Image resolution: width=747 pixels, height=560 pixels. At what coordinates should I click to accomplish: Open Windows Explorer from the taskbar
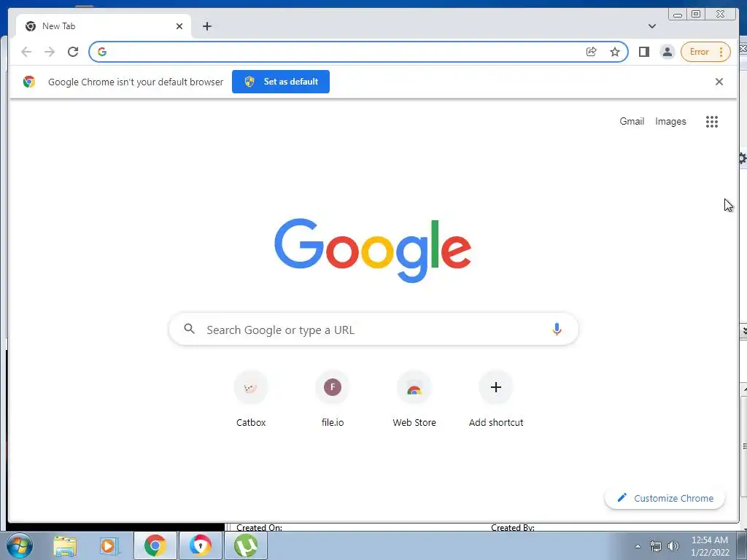(x=65, y=545)
